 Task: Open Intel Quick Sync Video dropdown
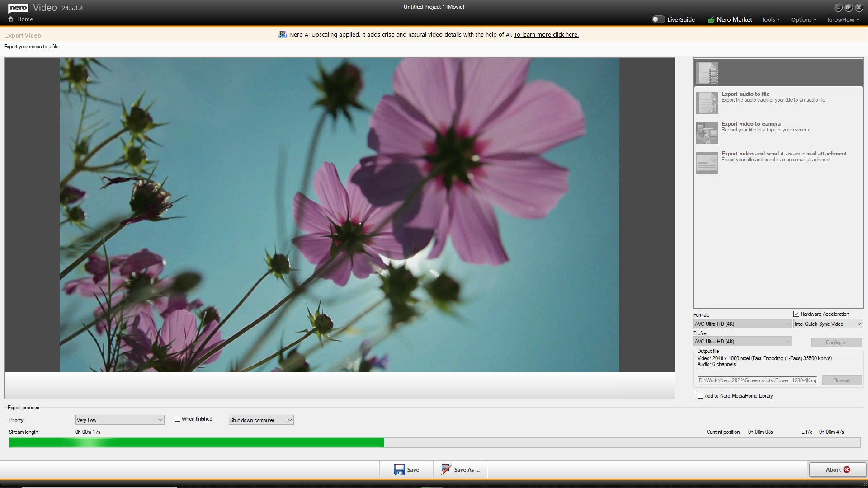[x=828, y=324]
